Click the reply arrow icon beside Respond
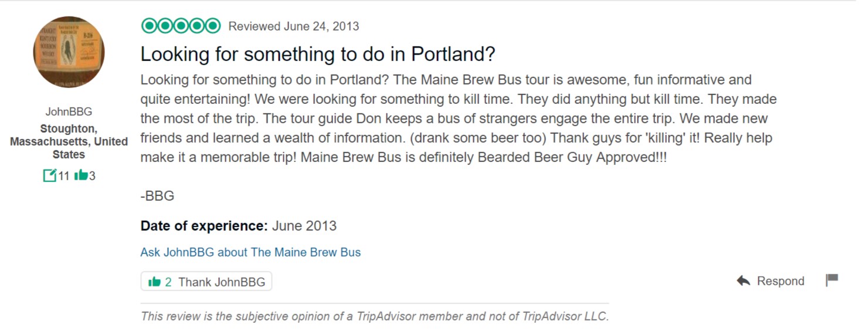Screen dimensions: 868x334 pos(744,281)
